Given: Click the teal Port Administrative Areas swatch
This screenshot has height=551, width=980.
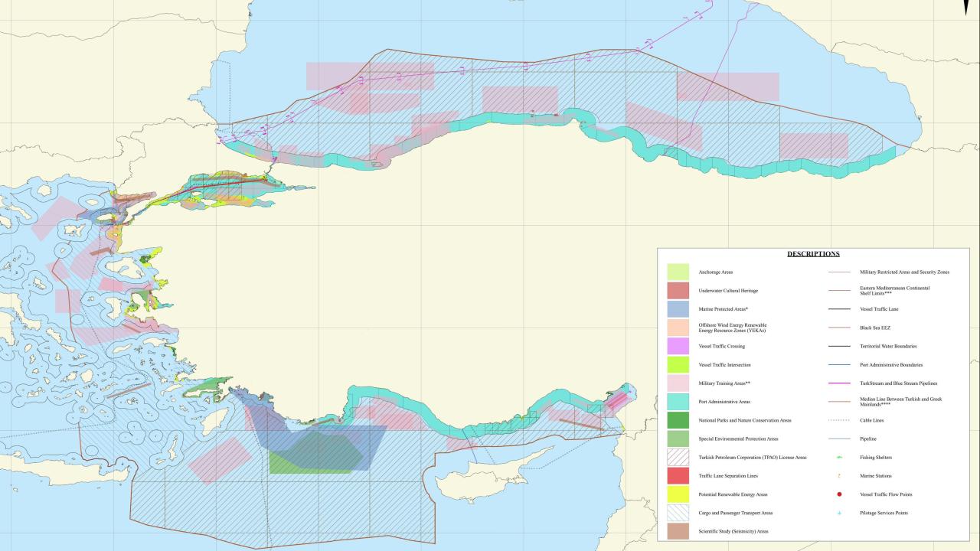Looking at the screenshot, I should [679, 402].
